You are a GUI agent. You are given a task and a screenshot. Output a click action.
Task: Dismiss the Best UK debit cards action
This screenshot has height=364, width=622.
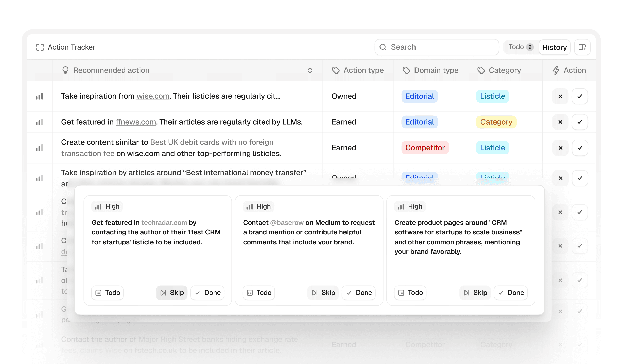tap(560, 148)
